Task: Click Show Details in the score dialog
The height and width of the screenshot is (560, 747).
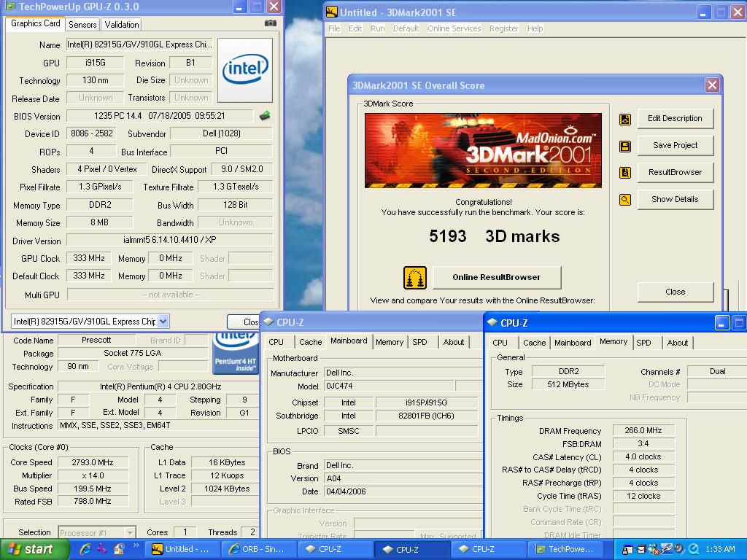Action: click(675, 200)
